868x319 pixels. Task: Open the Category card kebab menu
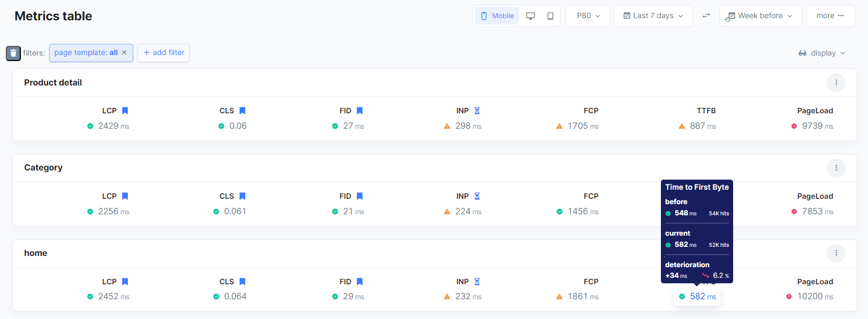[836, 168]
